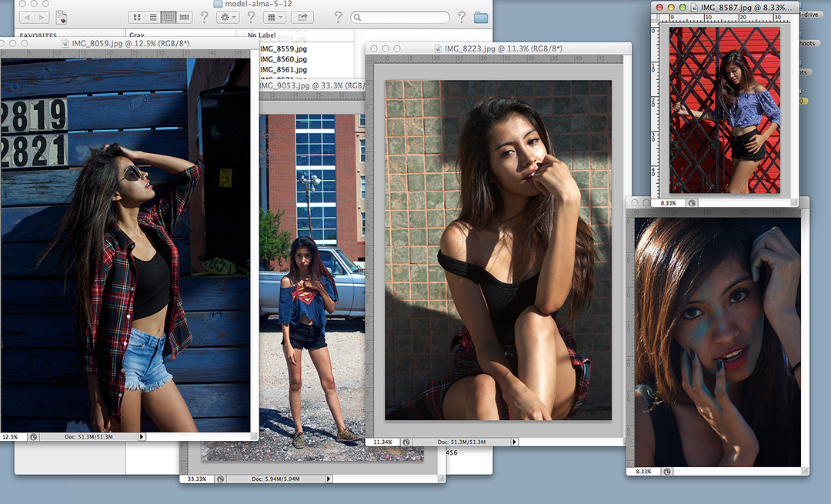The image size is (831, 504).
Task: Select IMG_8559.jpg in Finder list
Action: (x=283, y=48)
